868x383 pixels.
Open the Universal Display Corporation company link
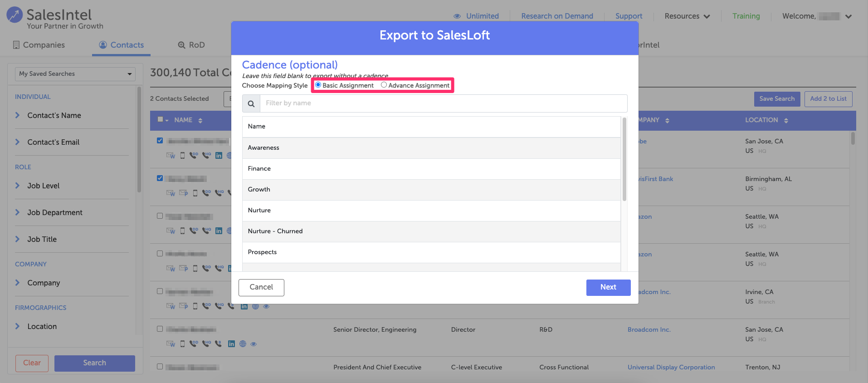671,367
